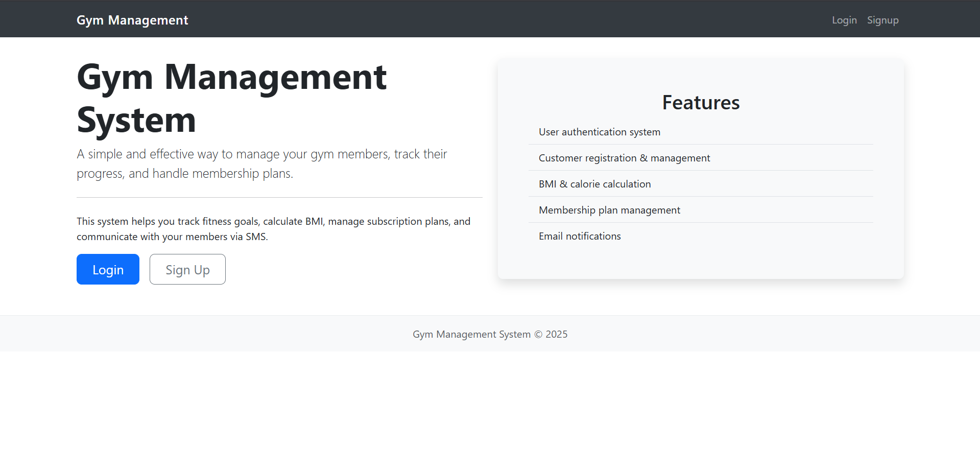Click the lead paragraph about managing gym members
980x470 pixels.
tap(262, 163)
